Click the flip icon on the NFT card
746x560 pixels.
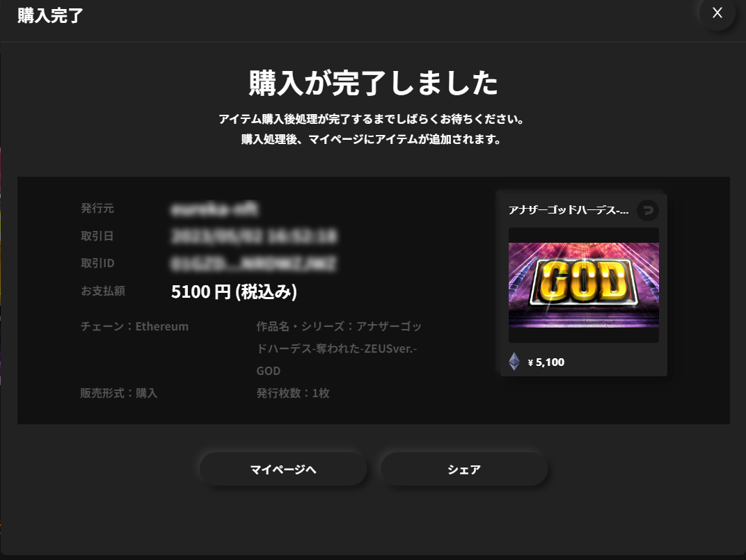pyautogui.click(x=647, y=210)
